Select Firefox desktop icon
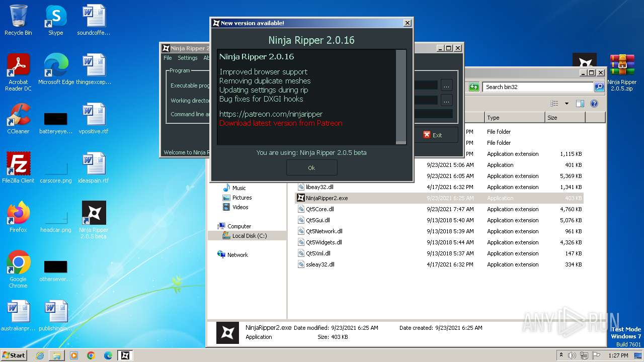644x362 pixels. 18,218
